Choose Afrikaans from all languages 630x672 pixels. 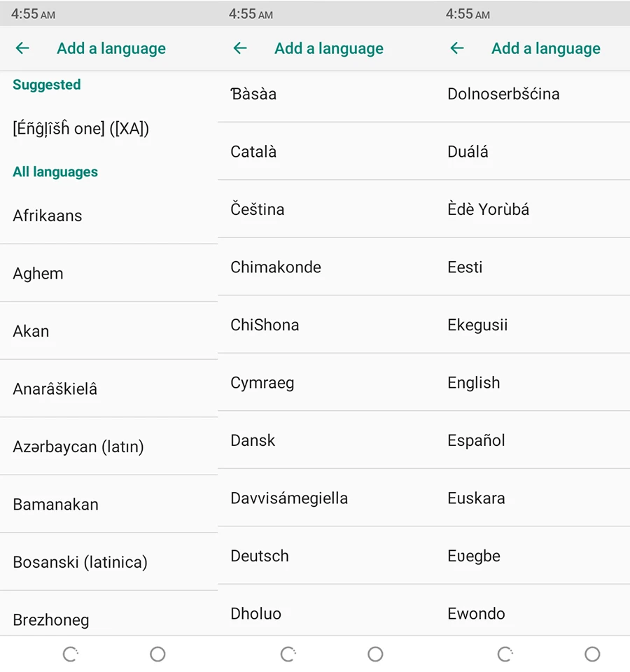[109, 216]
